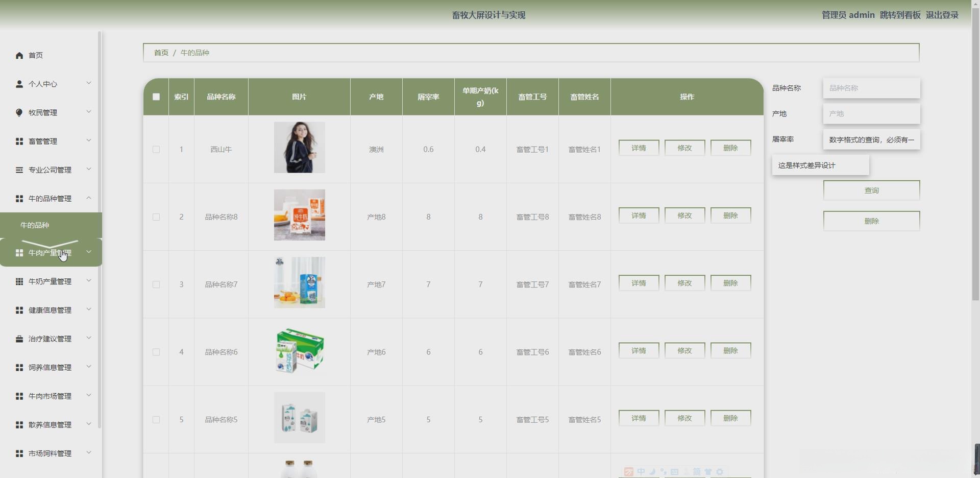Click the 品种名称 search input field

[x=871, y=88]
